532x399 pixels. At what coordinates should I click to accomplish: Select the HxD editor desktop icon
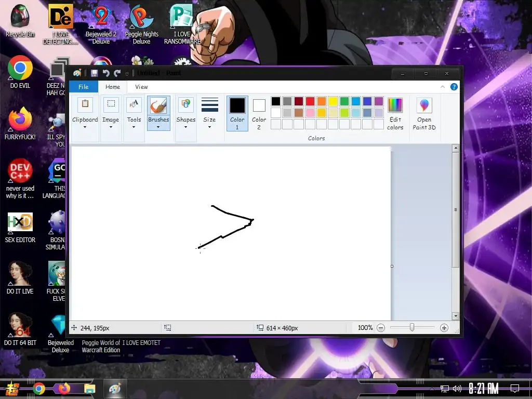(x=20, y=228)
